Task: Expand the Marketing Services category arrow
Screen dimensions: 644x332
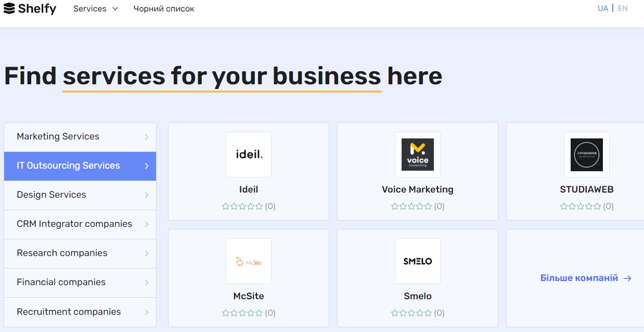Action: (x=147, y=137)
